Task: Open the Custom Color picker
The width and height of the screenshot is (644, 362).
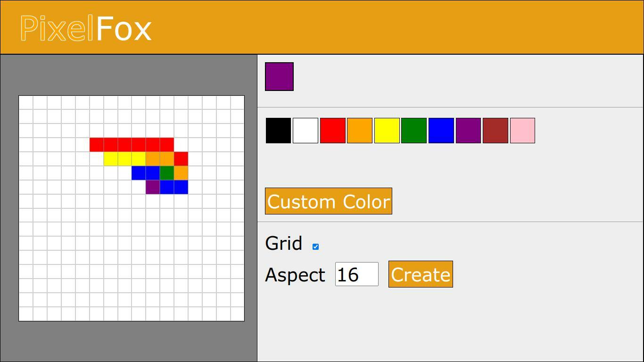Action: (x=328, y=201)
